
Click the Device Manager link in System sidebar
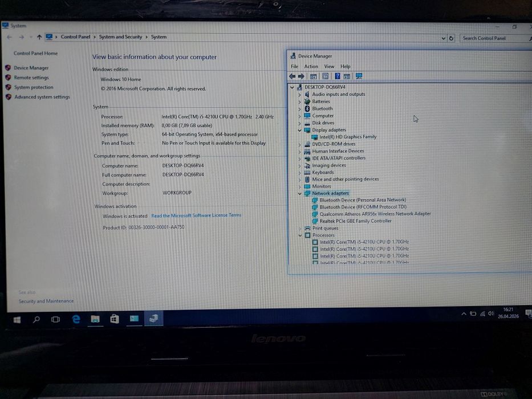pyautogui.click(x=31, y=68)
